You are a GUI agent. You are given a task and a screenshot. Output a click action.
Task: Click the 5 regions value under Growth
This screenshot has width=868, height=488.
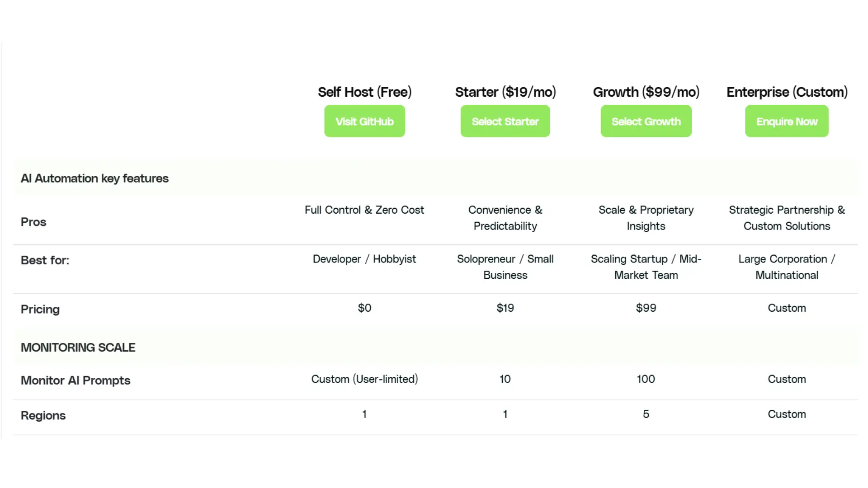[x=646, y=414]
